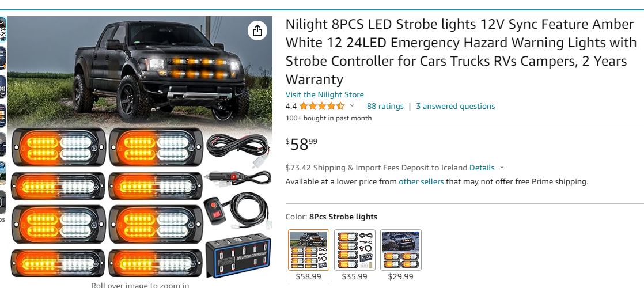Expand the rating breakdown chevron beside stars
Image resolution: width=644 pixels, height=288 pixels.
352,105
